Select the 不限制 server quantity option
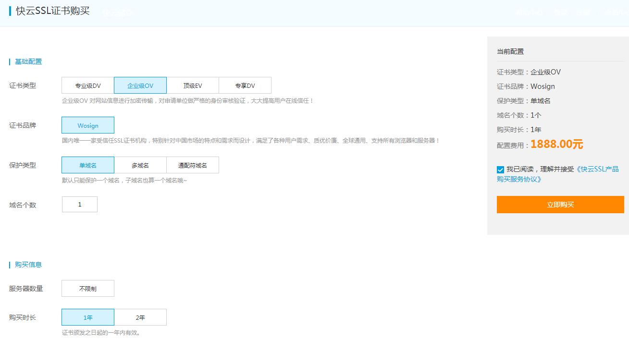The width and height of the screenshot is (629, 364). click(87, 288)
